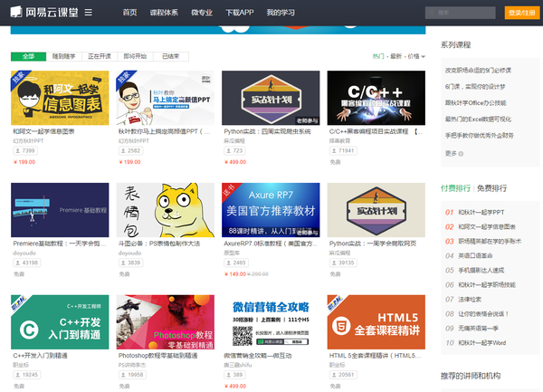Select the 随到随学 filter tab

[x=63, y=56]
